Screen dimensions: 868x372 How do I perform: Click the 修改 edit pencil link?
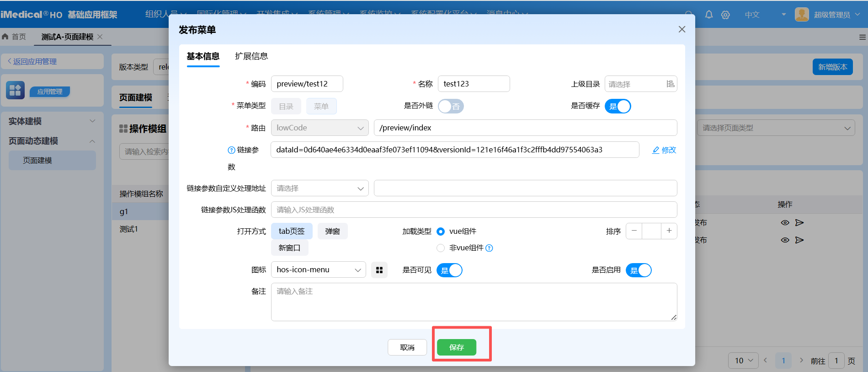(664, 150)
